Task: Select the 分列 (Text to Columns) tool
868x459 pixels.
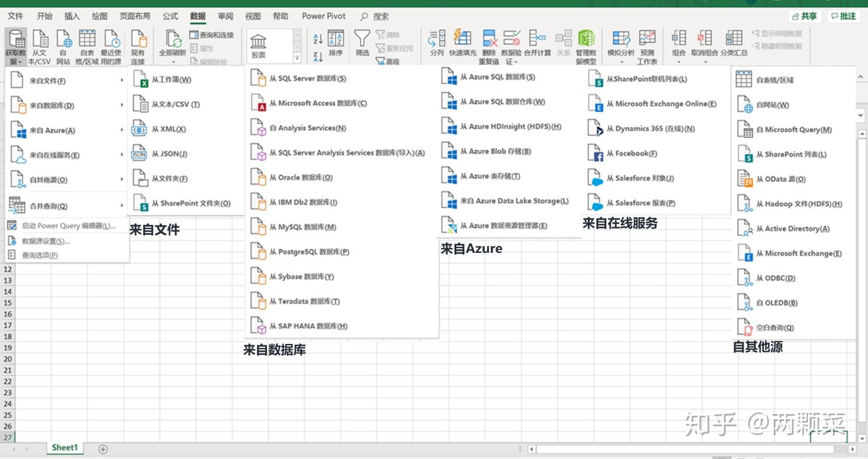Action: tap(437, 41)
